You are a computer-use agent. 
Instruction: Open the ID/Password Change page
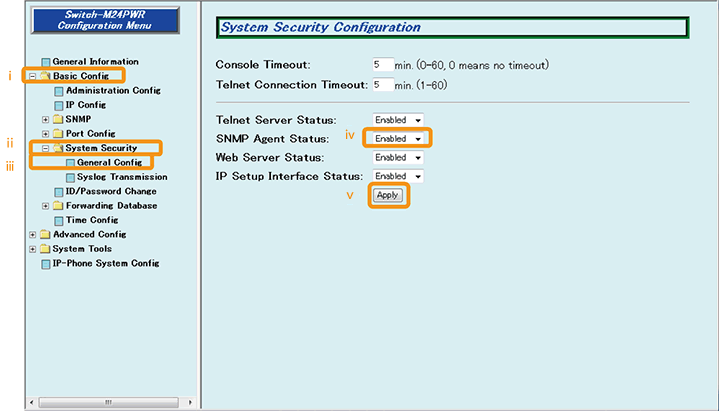tap(110, 191)
